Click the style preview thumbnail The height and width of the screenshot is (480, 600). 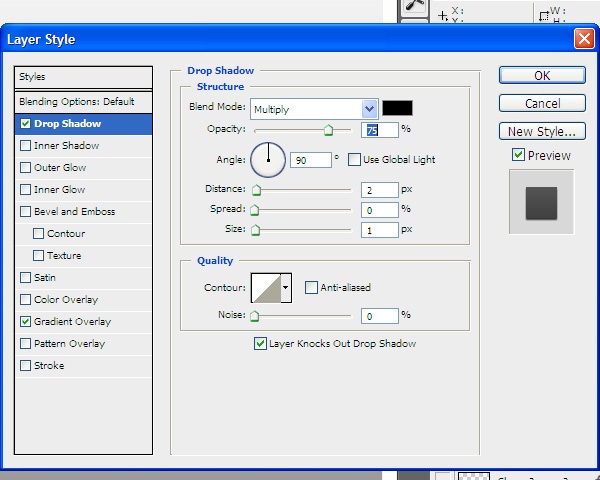point(541,201)
